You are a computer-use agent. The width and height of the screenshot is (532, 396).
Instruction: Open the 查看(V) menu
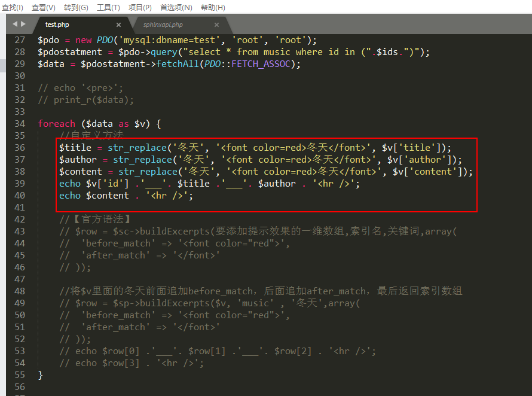pyautogui.click(x=43, y=7)
